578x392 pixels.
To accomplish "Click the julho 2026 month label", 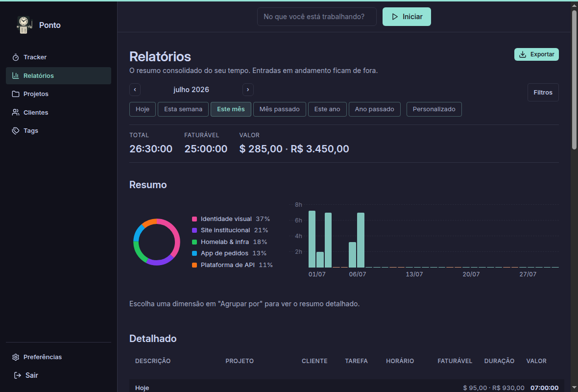I will [192, 90].
